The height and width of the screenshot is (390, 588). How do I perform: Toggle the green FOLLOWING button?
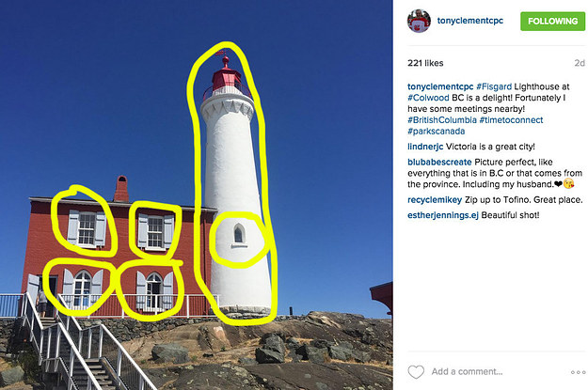tap(552, 22)
